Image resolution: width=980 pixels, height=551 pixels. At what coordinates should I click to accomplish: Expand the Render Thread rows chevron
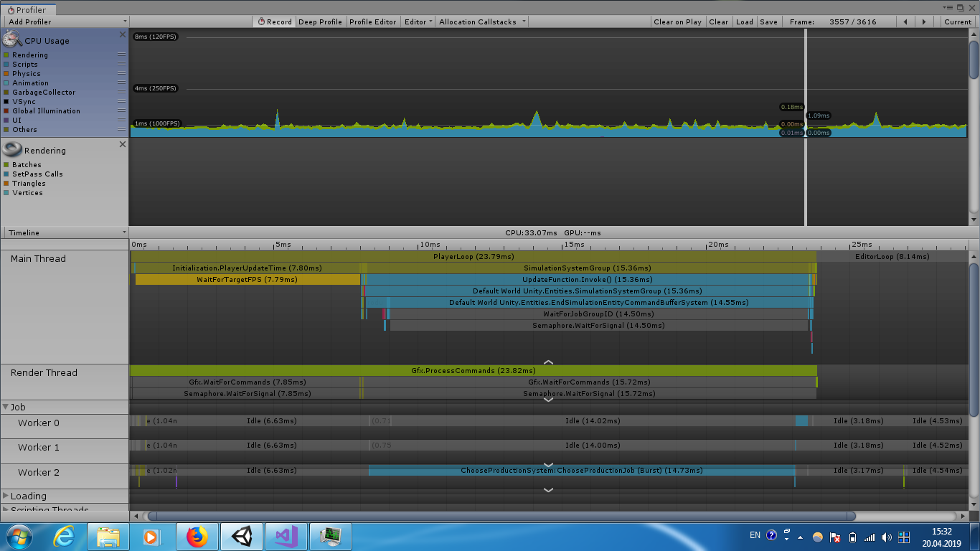click(x=549, y=399)
